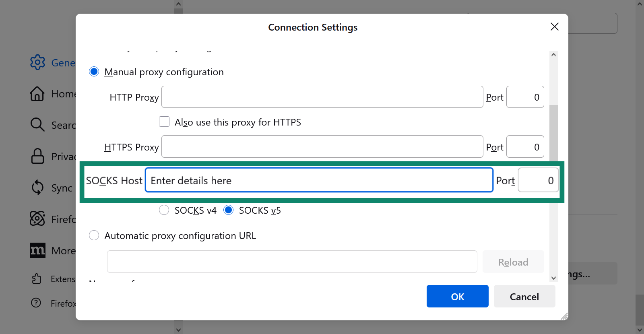The image size is (644, 334).
Task: Open the Privacy lock icon in sidebar
Action: (37, 156)
